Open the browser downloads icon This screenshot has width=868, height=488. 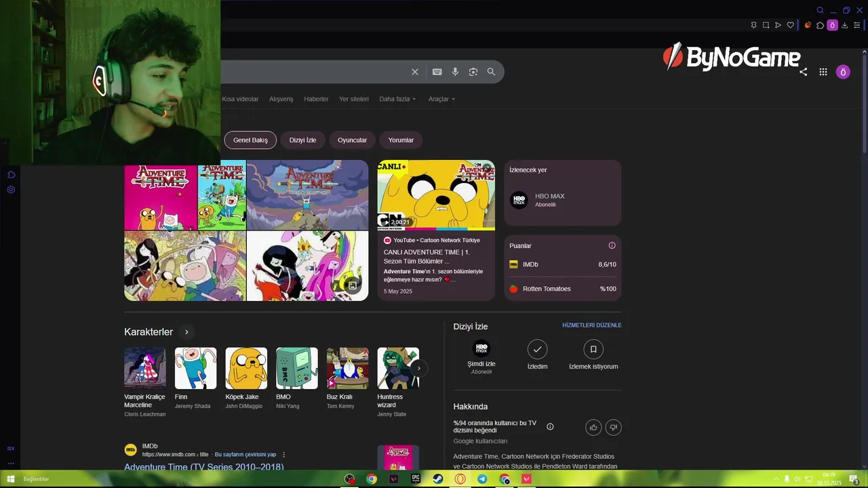pyautogui.click(x=844, y=25)
